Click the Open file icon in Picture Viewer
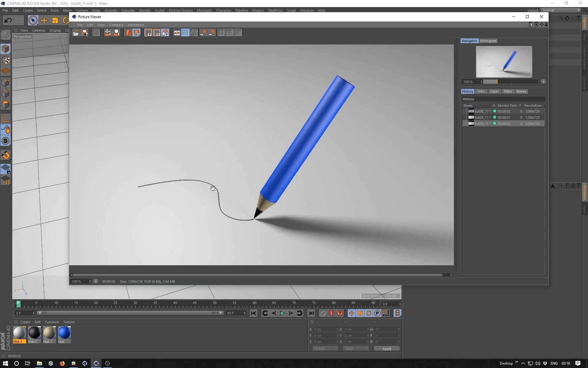588x368 pixels. click(76, 33)
